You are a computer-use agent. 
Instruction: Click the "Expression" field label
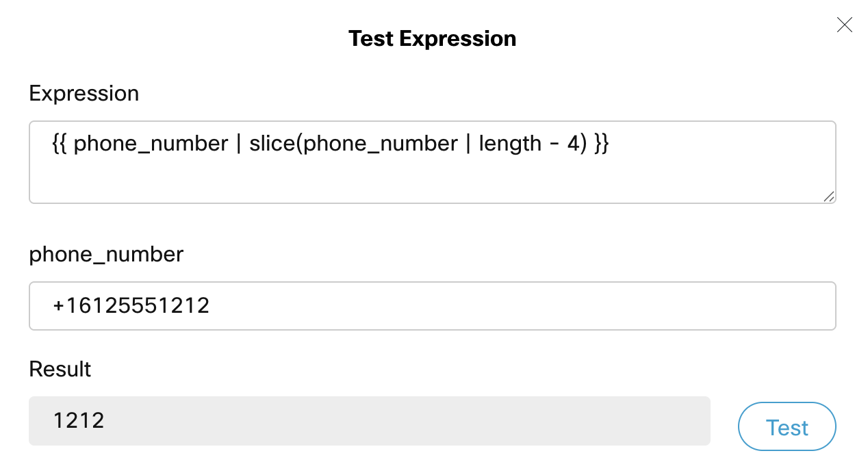(x=84, y=93)
